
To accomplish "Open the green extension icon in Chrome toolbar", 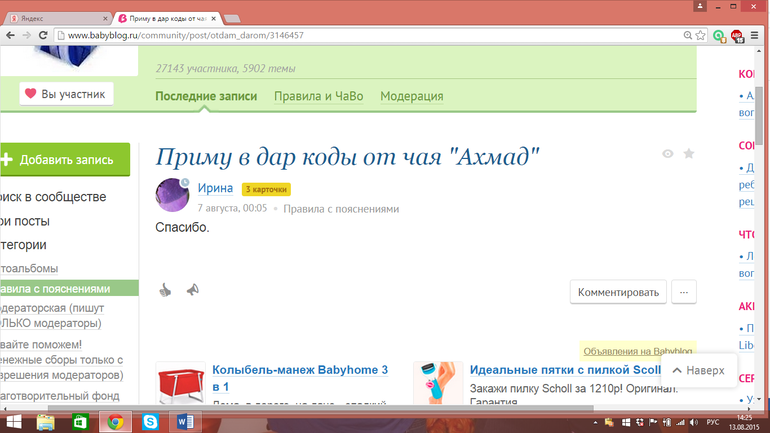I will 719,36.
